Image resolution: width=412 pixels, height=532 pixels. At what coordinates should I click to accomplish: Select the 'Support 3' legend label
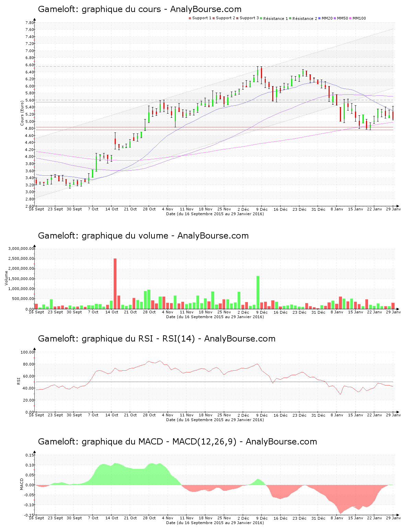pyautogui.click(x=249, y=18)
